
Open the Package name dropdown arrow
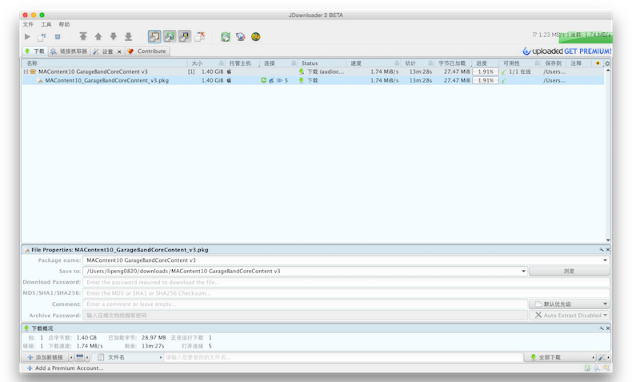pyautogui.click(x=605, y=260)
